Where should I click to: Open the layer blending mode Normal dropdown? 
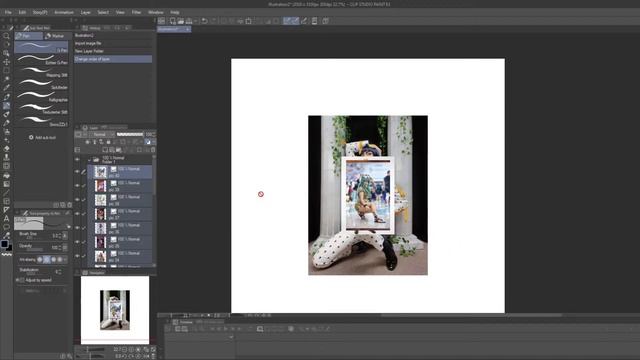click(102, 134)
